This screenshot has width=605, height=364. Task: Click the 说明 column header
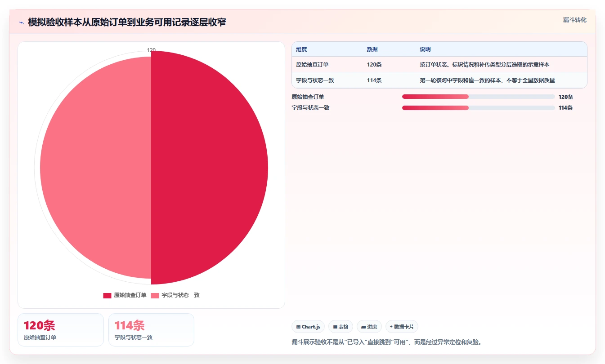[x=425, y=49]
